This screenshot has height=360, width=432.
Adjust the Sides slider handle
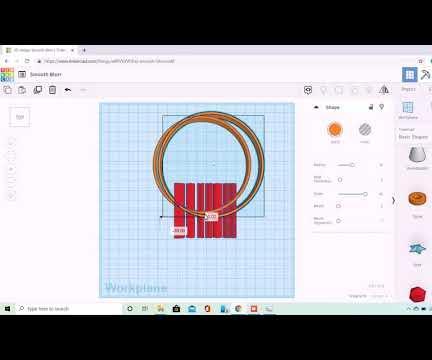[x=365, y=194]
